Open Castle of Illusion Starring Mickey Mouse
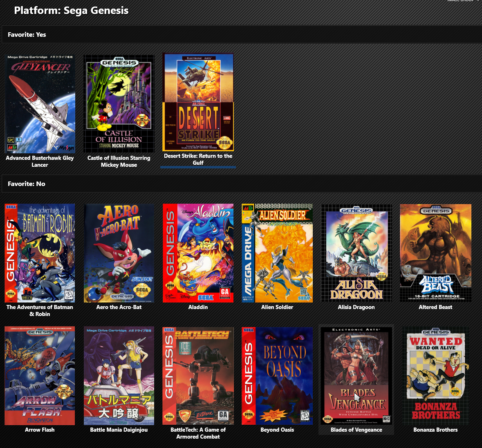The width and height of the screenshot is (482, 448). tap(119, 103)
